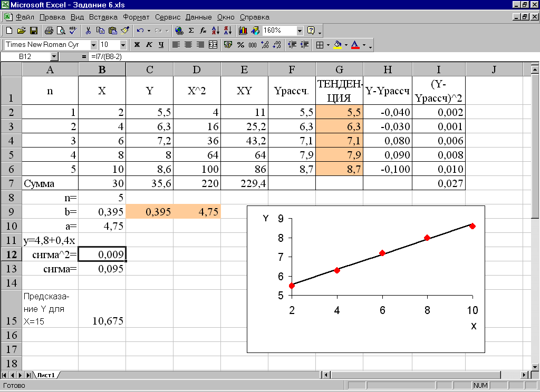Expand the Times New Roman Cyr font dropdown

coord(94,45)
